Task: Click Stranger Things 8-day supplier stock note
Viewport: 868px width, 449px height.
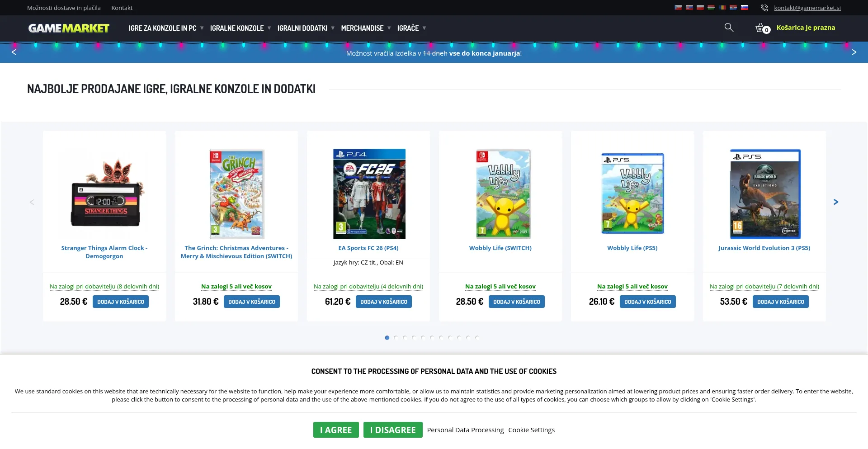Action: (104, 286)
